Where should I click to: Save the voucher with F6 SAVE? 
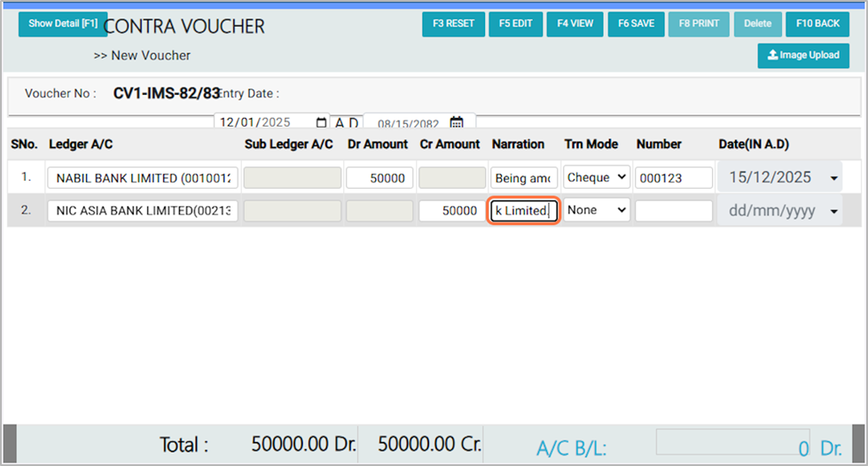point(636,24)
